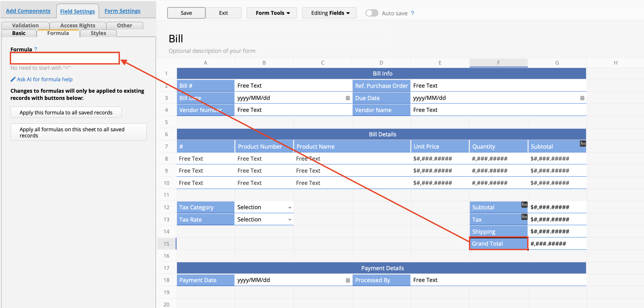The height and width of the screenshot is (308, 644).
Task: Switch to Add Components tab
Action: point(28,11)
